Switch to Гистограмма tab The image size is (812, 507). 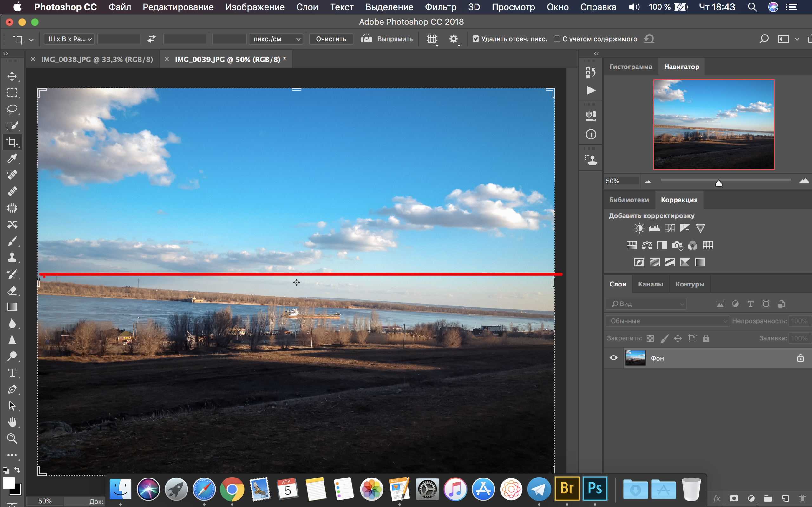point(631,67)
